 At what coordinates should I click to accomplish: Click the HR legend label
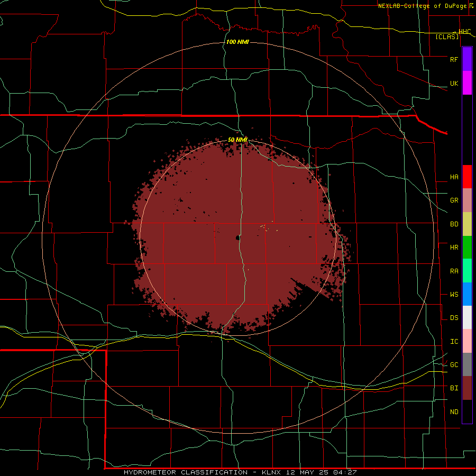point(454,248)
